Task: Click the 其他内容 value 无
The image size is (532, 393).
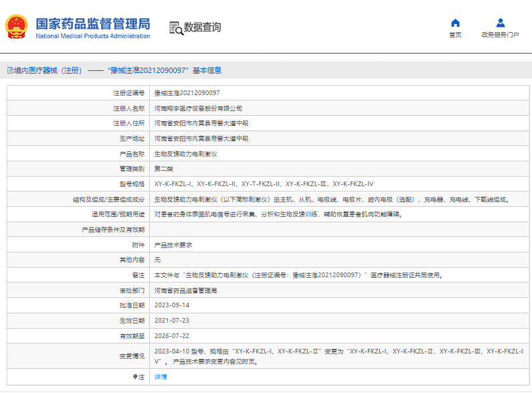Action: 157,260
